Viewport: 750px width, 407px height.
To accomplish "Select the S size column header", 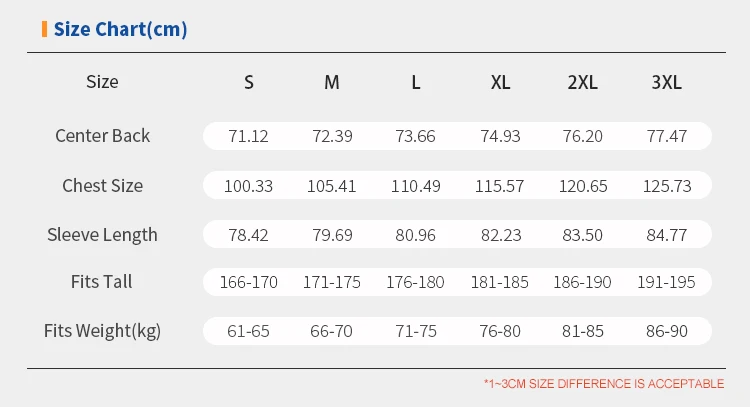I will (x=249, y=82).
